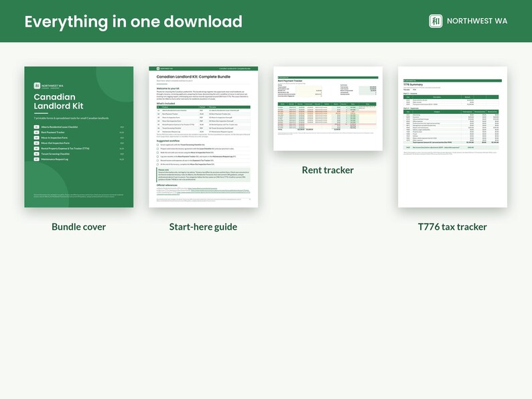Click 'Rent Payment Tracker' on the cover list
Image resolution: width=532 pixels, height=399 pixels.
tap(53, 133)
